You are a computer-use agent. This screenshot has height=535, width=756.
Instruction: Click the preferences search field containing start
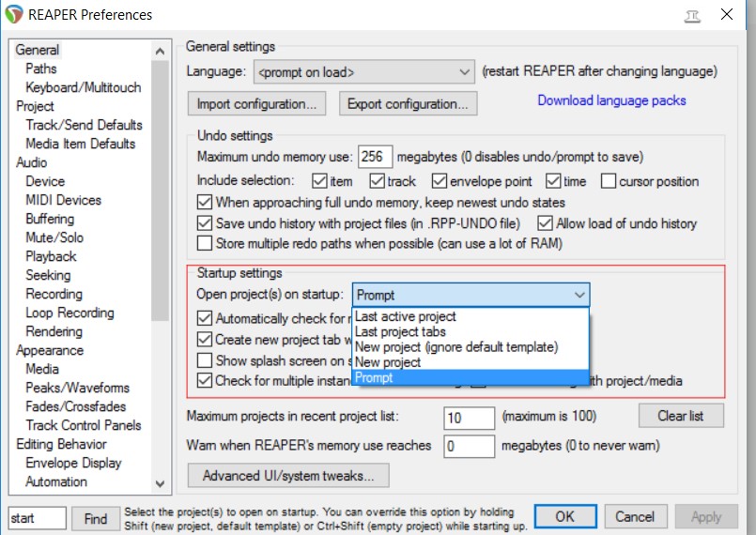[x=38, y=519]
